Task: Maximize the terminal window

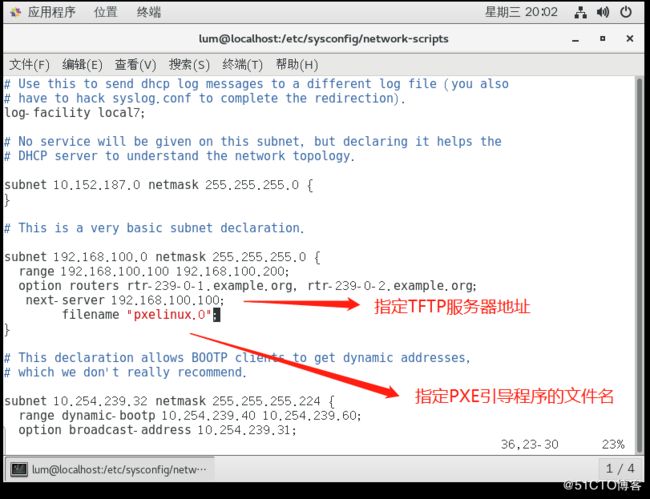Action: [x=603, y=39]
